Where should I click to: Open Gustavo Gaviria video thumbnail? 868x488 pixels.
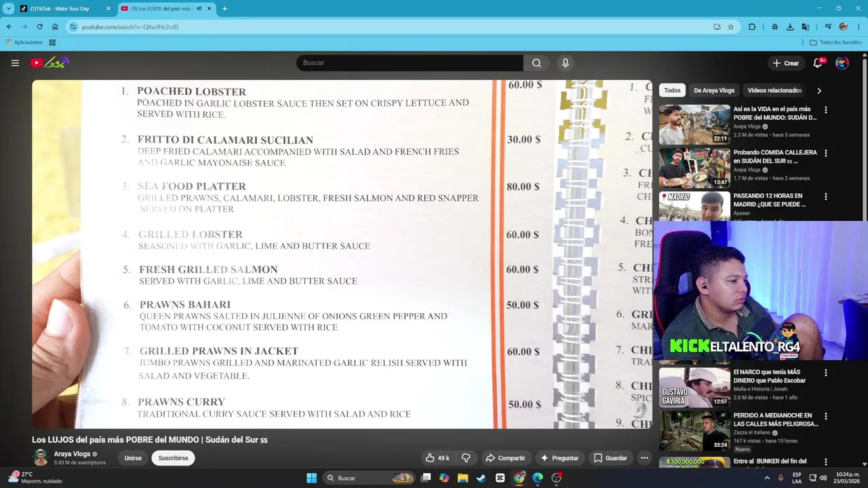[x=694, y=387]
